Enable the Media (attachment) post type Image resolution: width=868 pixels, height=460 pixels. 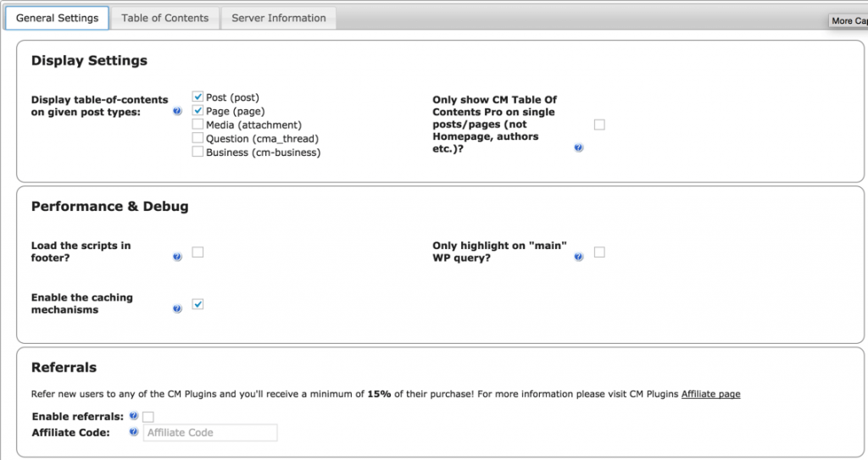click(x=198, y=125)
